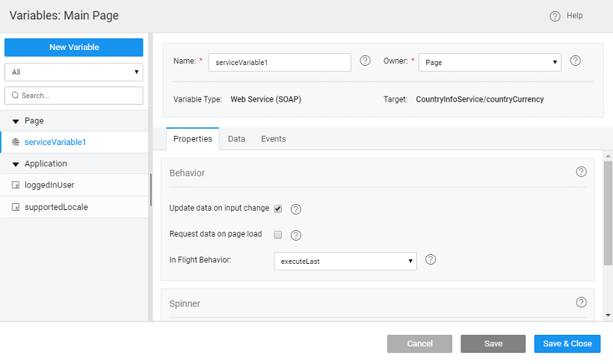Open the Owner dropdown set to Page

click(490, 63)
